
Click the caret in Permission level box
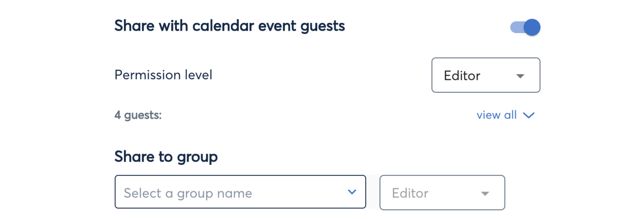[x=520, y=76]
